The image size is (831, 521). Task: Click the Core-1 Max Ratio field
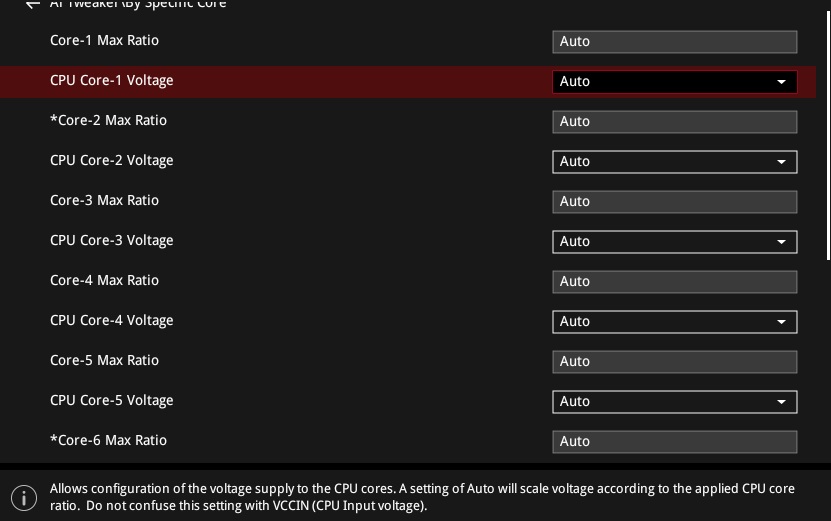click(675, 42)
